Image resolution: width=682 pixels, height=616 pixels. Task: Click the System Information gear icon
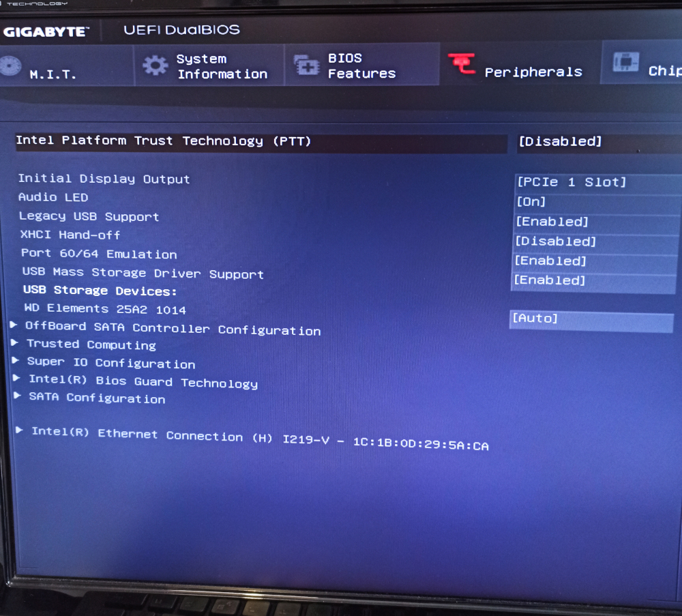click(x=155, y=65)
